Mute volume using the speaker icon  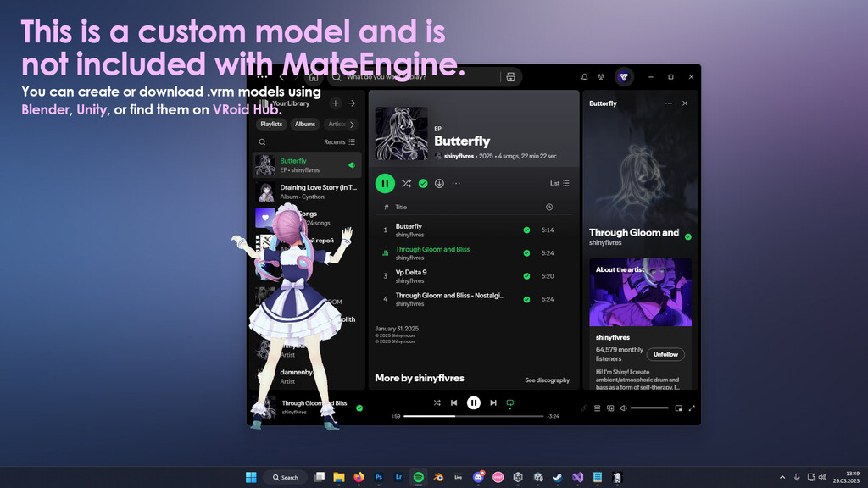tap(623, 408)
